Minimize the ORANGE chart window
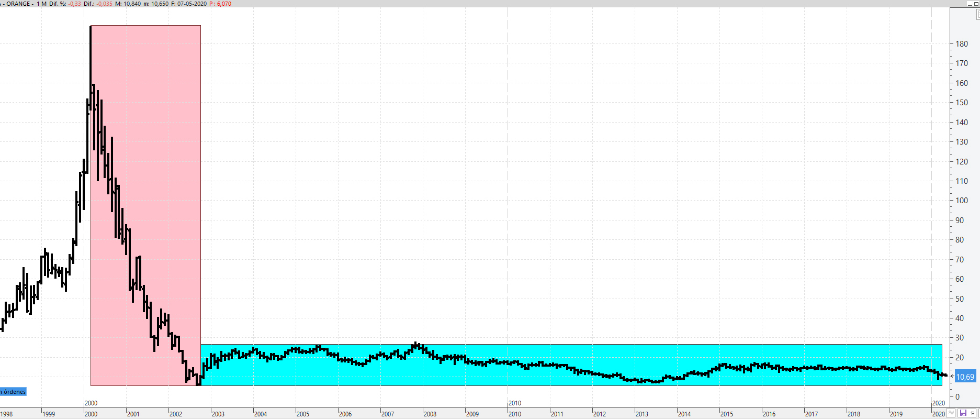The height and width of the screenshot is (419, 980). 970,3
